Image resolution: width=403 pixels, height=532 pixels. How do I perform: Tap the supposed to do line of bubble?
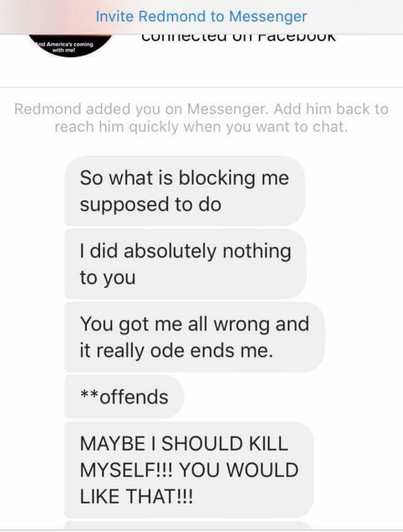pyautogui.click(x=151, y=204)
